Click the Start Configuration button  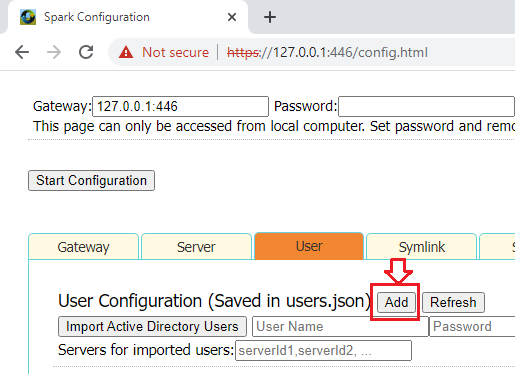91,180
